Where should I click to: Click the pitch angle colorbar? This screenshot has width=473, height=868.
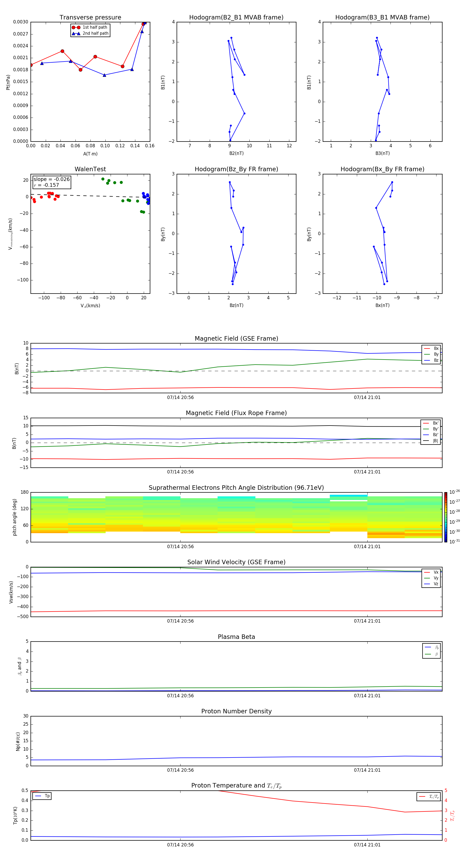click(446, 517)
